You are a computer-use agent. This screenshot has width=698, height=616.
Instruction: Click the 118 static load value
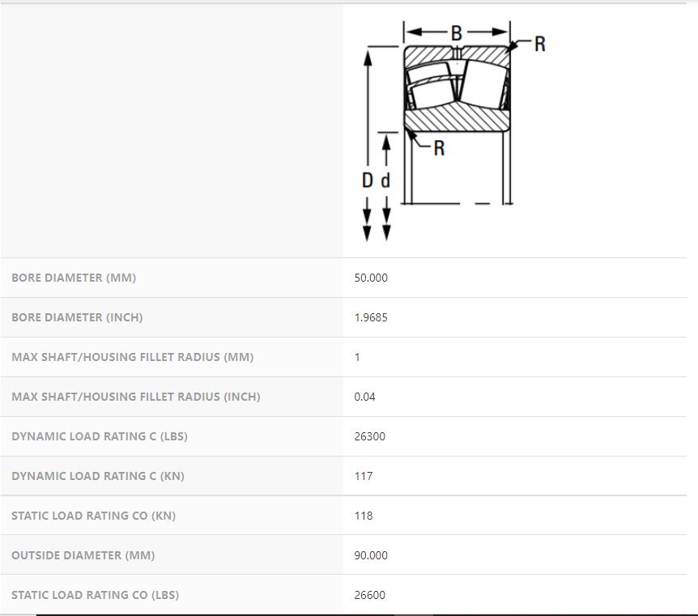tap(364, 516)
